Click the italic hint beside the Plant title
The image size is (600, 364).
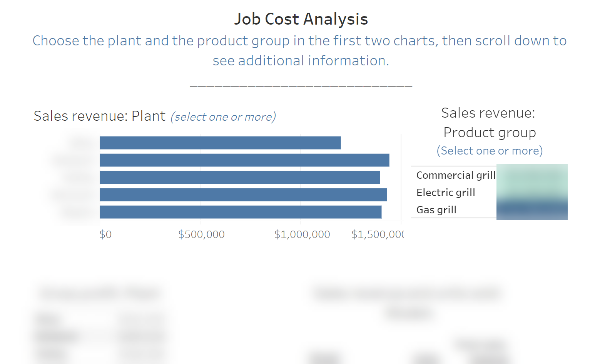tap(223, 117)
